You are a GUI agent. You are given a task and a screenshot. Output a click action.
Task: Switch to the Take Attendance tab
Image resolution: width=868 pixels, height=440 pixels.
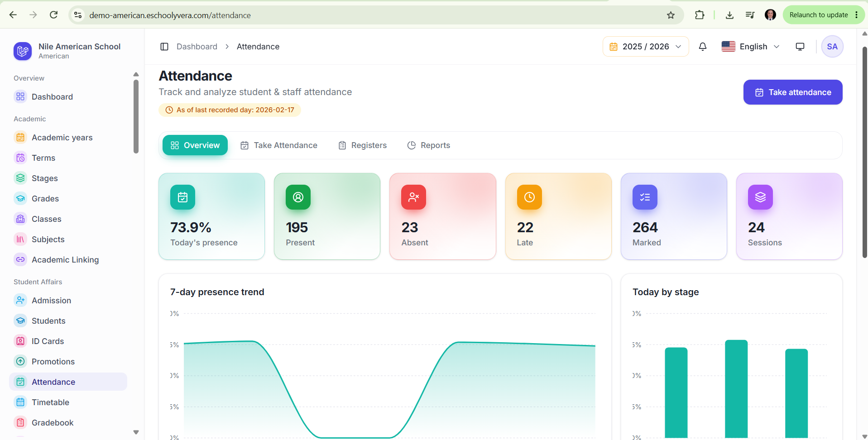pyautogui.click(x=279, y=145)
